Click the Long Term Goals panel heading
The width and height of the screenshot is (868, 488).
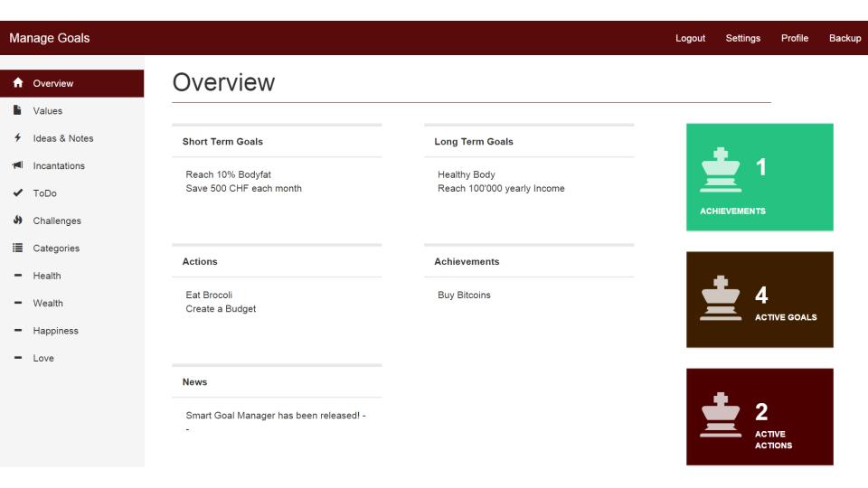(474, 142)
